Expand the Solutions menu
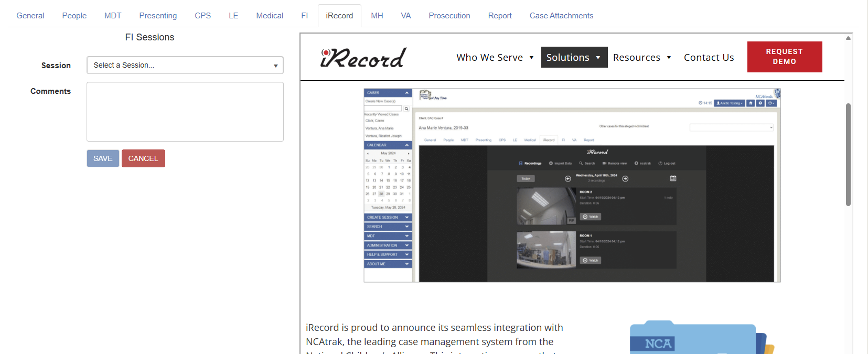Viewport: 868px width, 354px height. pyautogui.click(x=574, y=57)
